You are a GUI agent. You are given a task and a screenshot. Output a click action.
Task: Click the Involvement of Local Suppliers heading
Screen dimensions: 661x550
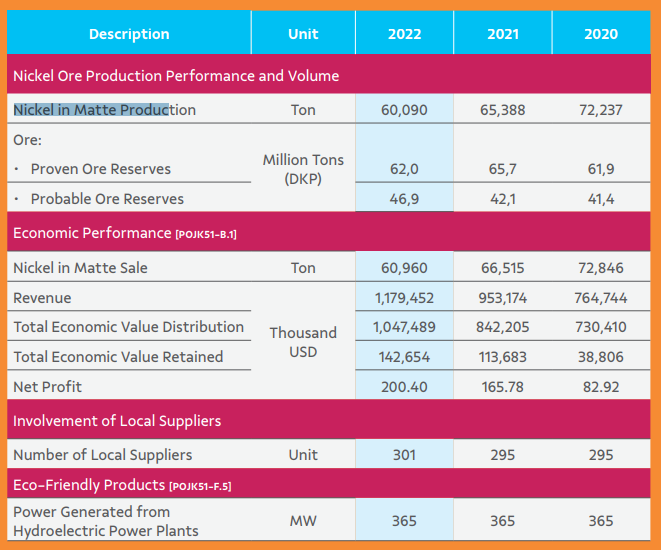point(117,421)
